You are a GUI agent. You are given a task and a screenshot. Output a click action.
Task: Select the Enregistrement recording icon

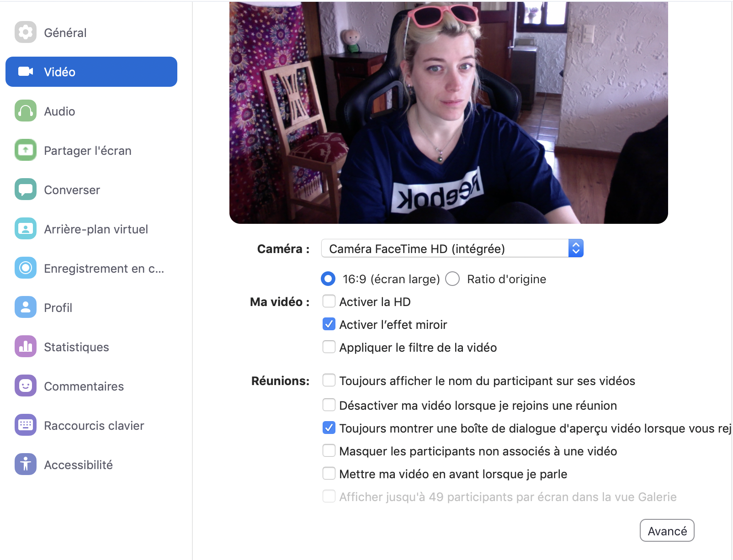[x=26, y=268]
